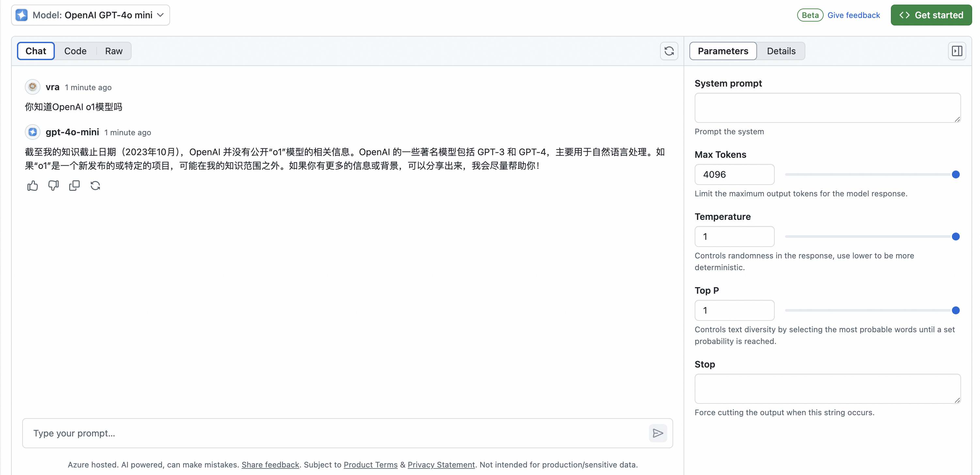Click the vra user avatar
Image resolution: width=980 pixels, height=475 pixels.
tap(32, 86)
